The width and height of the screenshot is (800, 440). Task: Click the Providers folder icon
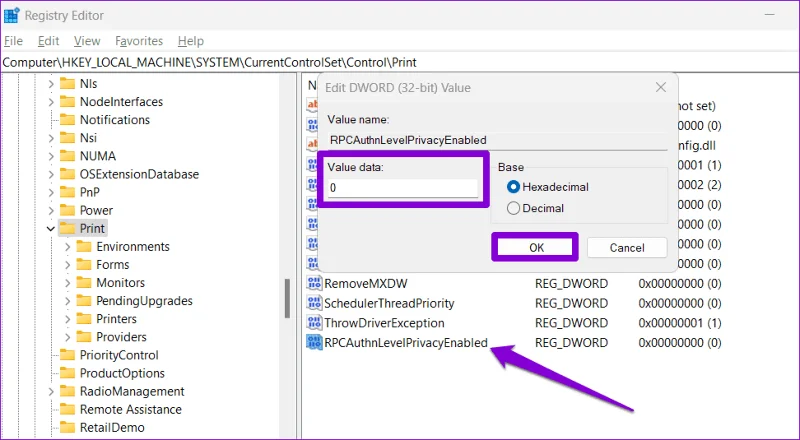pos(84,337)
